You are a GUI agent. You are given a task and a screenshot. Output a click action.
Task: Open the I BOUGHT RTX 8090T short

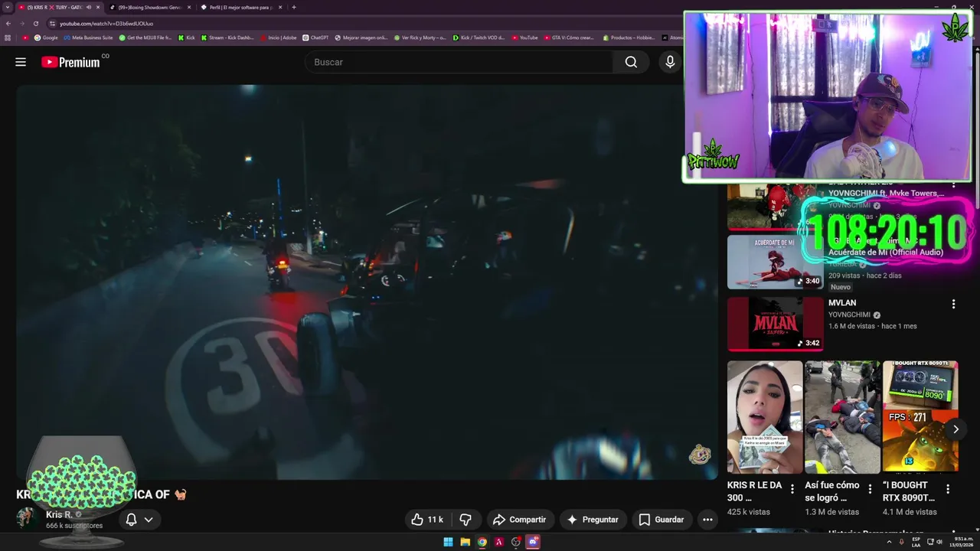[x=920, y=417]
